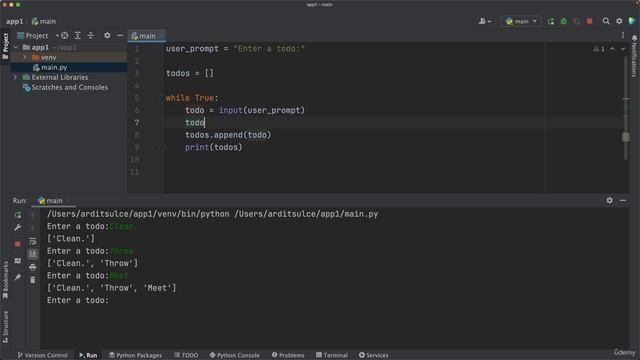Screen dimensions: 640x360
Task: Open Version Control tool window
Action: 42,355
